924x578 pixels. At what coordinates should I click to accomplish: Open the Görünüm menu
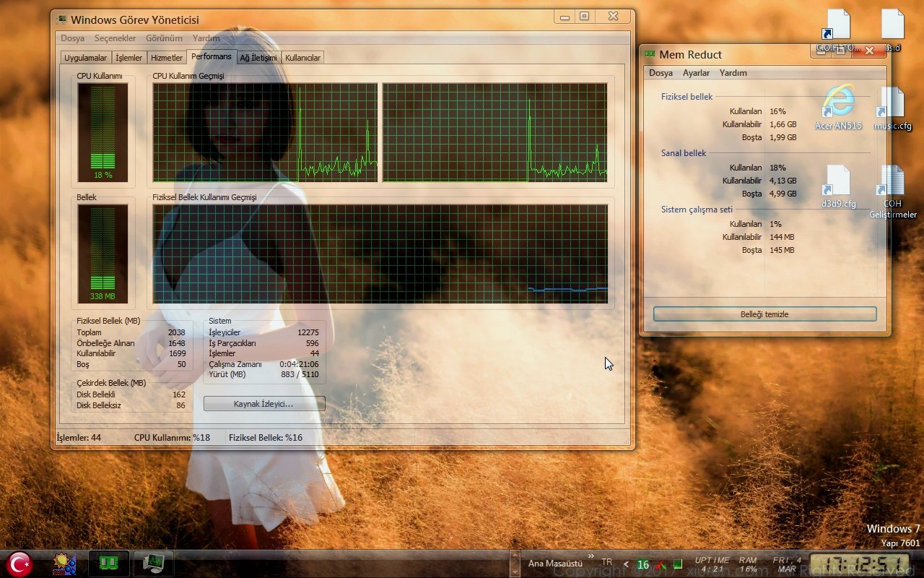164,38
